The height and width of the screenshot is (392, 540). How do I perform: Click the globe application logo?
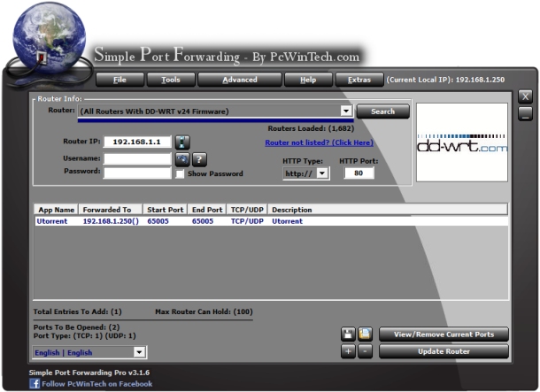pos(50,38)
